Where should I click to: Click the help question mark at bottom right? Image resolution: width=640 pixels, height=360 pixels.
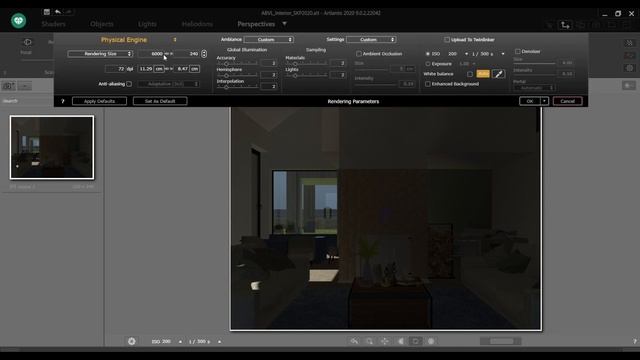click(635, 341)
